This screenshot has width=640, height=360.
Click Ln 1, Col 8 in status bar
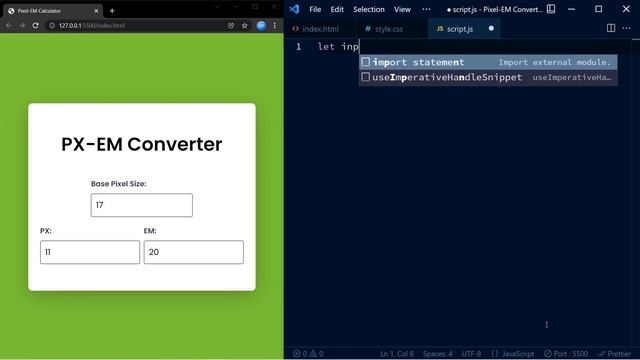coord(397,353)
